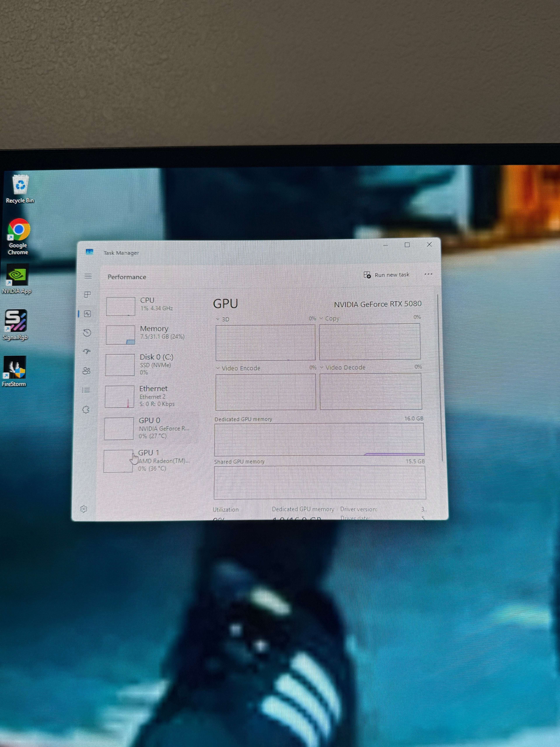Screen dimensions: 560x747
Task: Click the Utilization label below graphs
Action: click(225, 510)
